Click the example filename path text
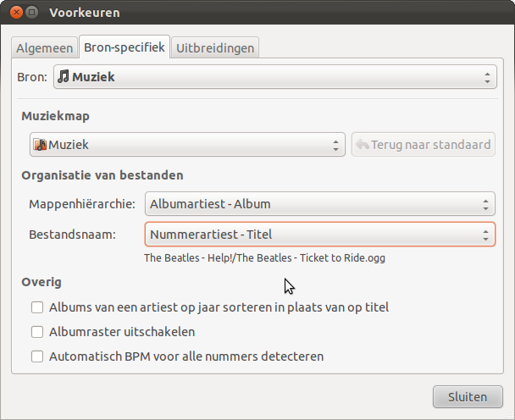This screenshot has width=515, height=420. point(265,257)
